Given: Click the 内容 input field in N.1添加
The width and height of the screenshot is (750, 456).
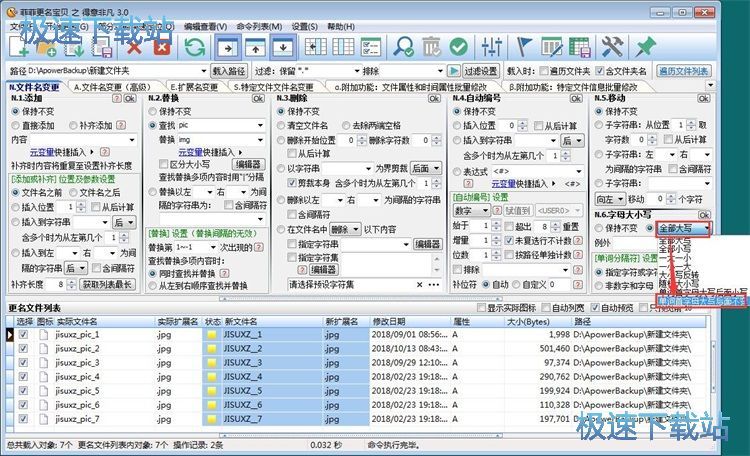Looking at the screenshot, I should [x=83, y=140].
